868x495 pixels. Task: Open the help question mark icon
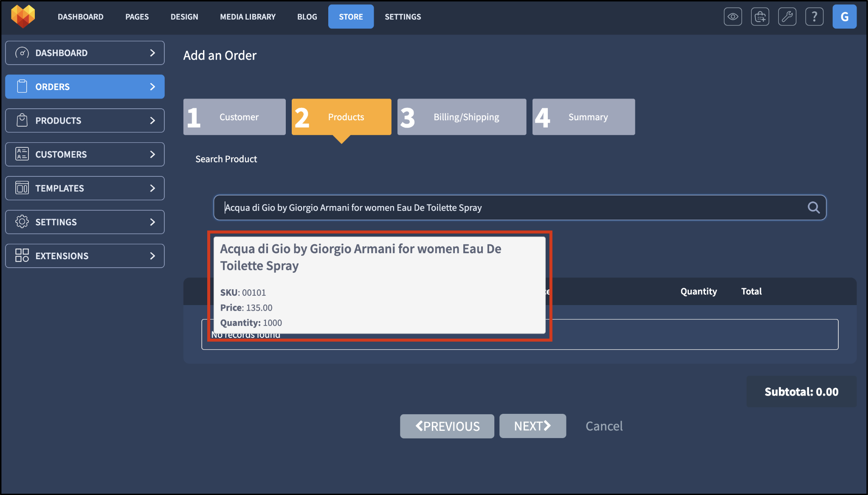coord(814,17)
